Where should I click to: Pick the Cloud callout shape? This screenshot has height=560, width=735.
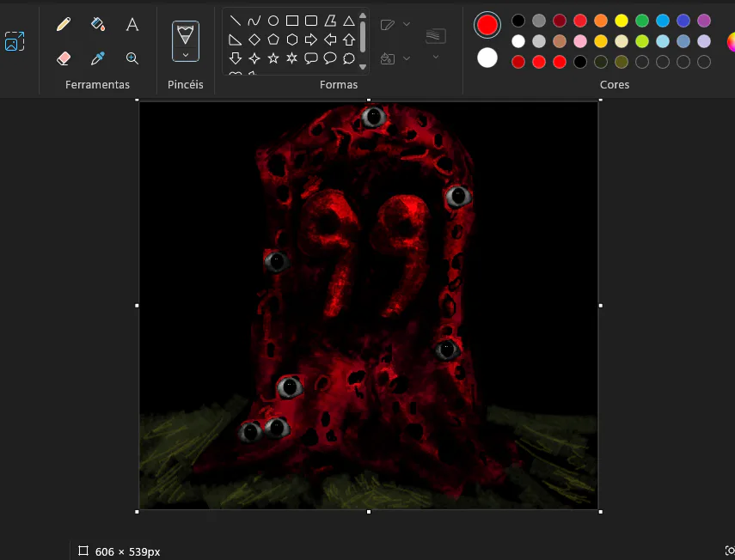[349, 58]
